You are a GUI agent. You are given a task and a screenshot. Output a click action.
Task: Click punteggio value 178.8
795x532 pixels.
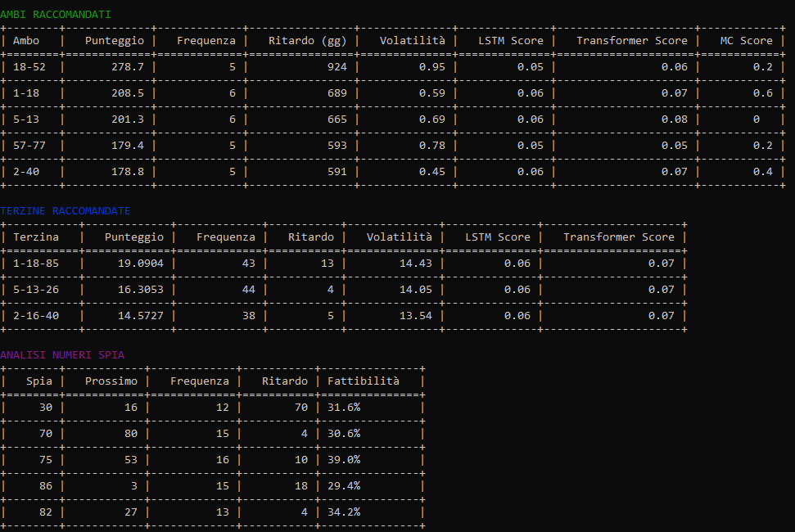tap(128, 172)
